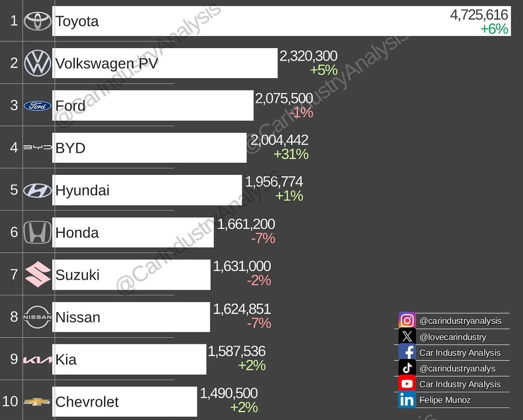523x420 pixels.
Task: Select the blue Ford oval logo
Action: (37, 105)
